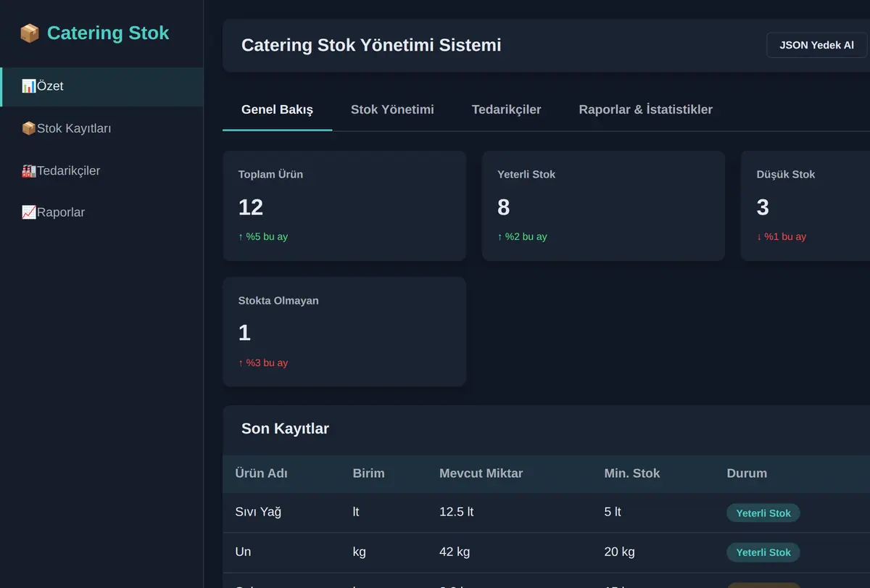Select the value 12 under Toplam Ürün
The width and height of the screenshot is (870, 588).
(251, 207)
